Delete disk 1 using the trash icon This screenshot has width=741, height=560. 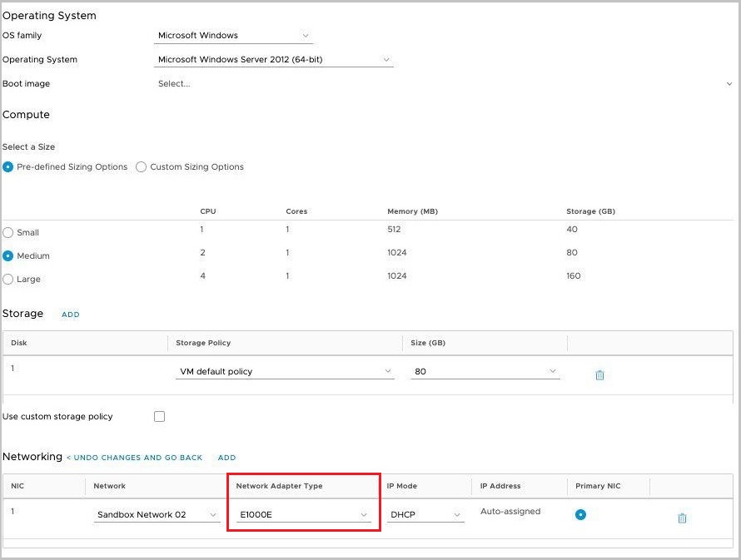pos(599,374)
